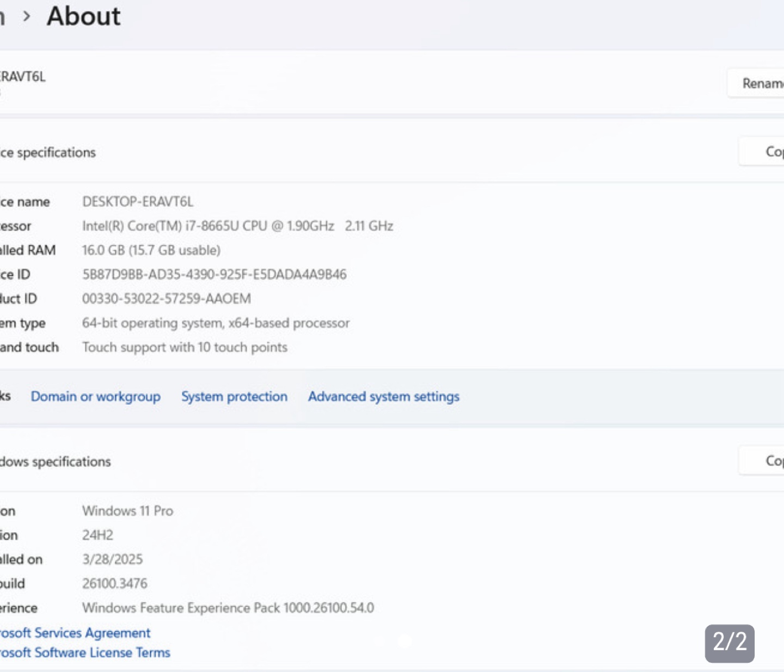Select the 3/28/2025 install date
784x672 pixels.
112,559
